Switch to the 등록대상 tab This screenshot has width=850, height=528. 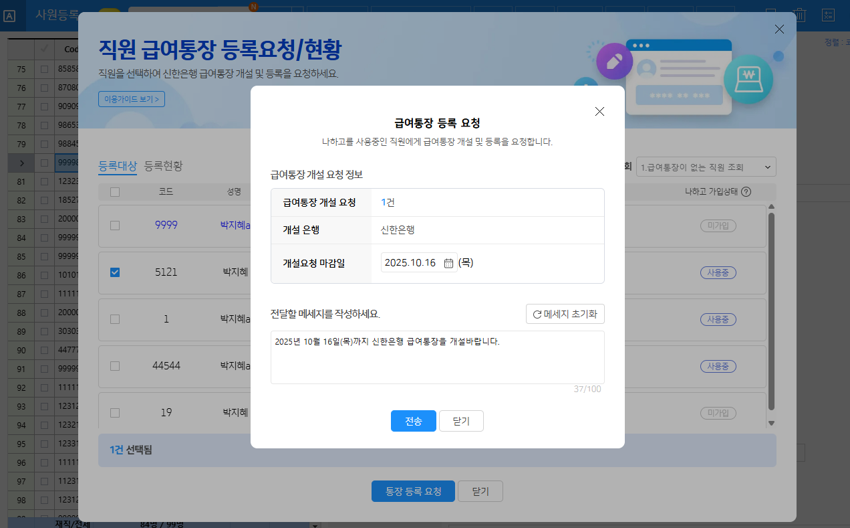pos(118,166)
